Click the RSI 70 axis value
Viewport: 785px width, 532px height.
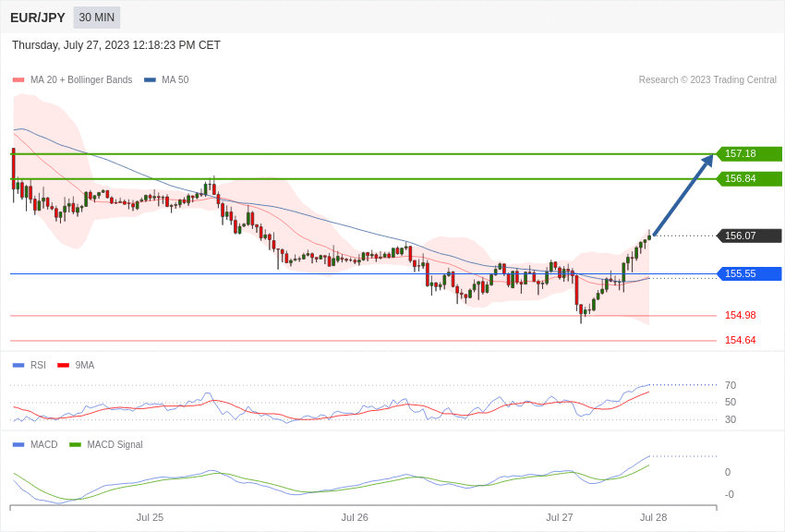coord(731,385)
